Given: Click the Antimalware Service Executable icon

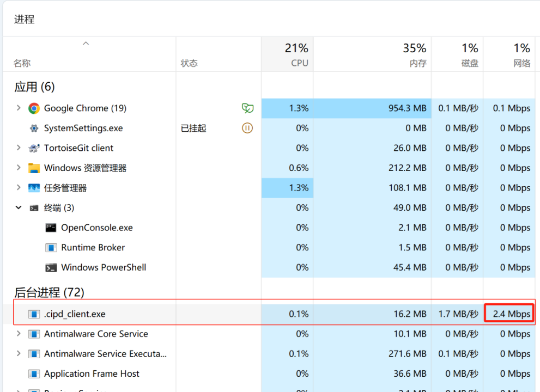Looking at the screenshot, I should pos(34,354).
